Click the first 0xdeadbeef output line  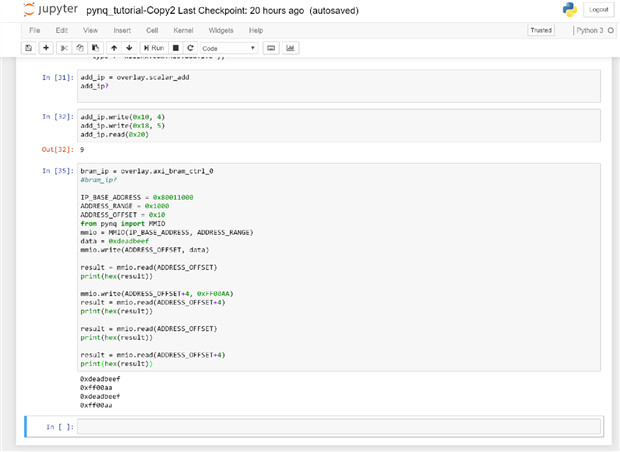point(100,379)
